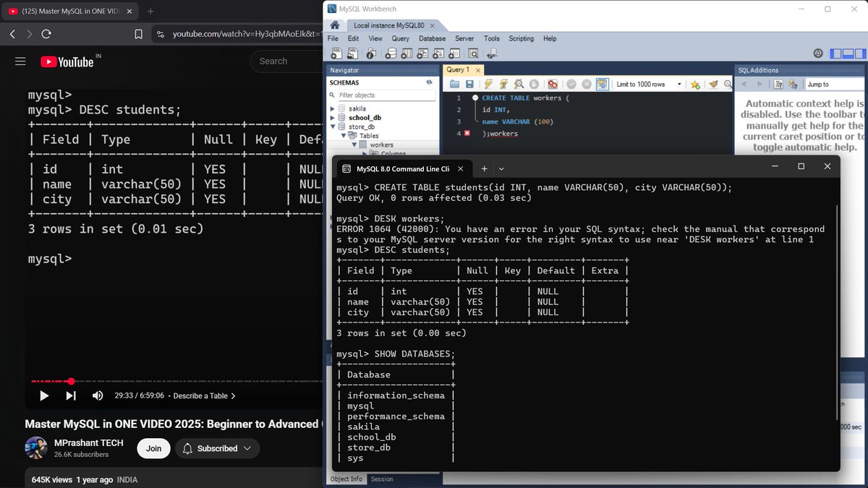Switch to the Session tab

382,479
